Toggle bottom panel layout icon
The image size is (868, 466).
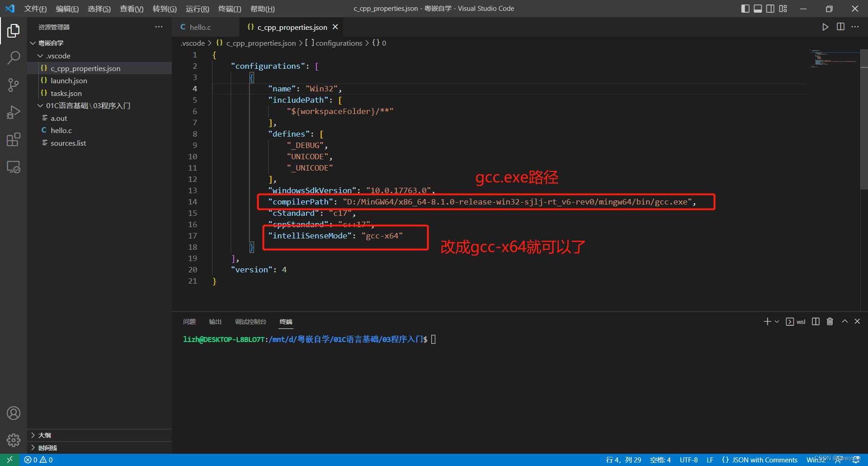pyautogui.click(x=758, y=9)
